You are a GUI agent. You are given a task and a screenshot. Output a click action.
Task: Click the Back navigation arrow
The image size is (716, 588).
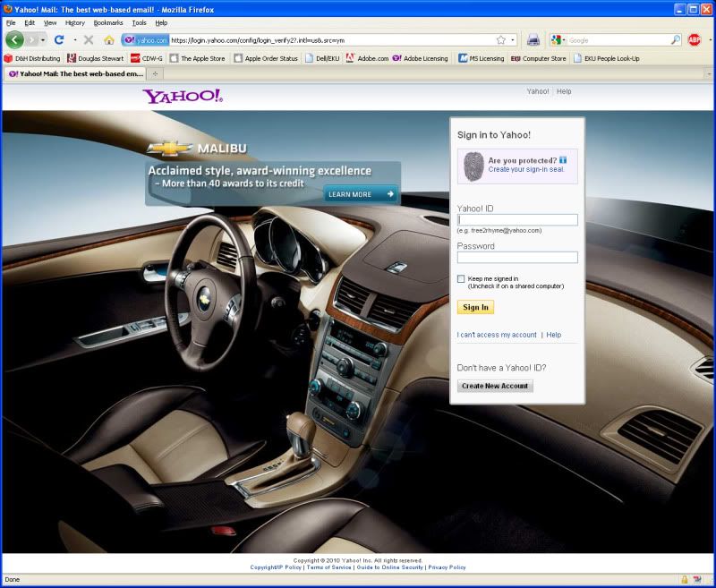(14, 39)
